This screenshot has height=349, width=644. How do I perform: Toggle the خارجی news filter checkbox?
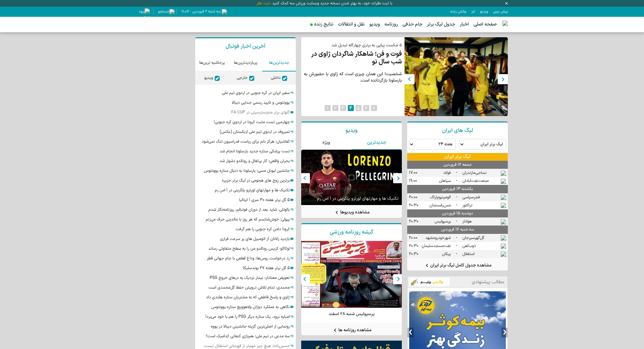(252, 78)
